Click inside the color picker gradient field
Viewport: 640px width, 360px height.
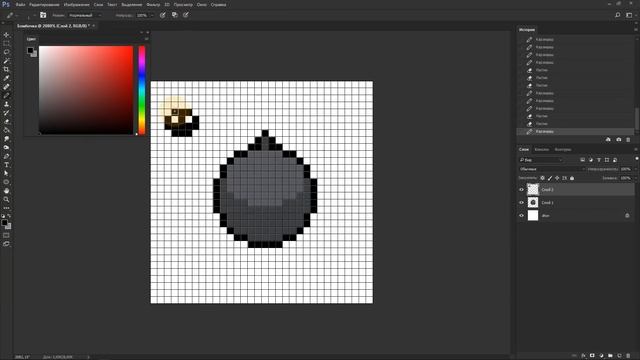[x=86, y=90]
